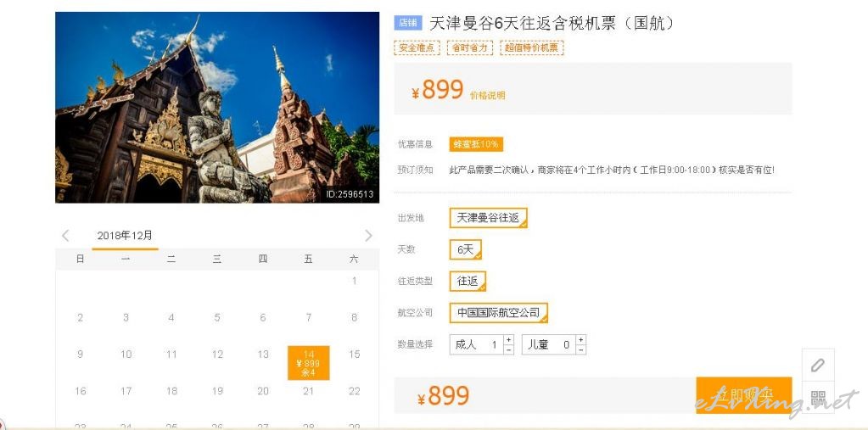868x430 pixels.
Task: Click the 立即购买 buy button
Action: [743, 395]
